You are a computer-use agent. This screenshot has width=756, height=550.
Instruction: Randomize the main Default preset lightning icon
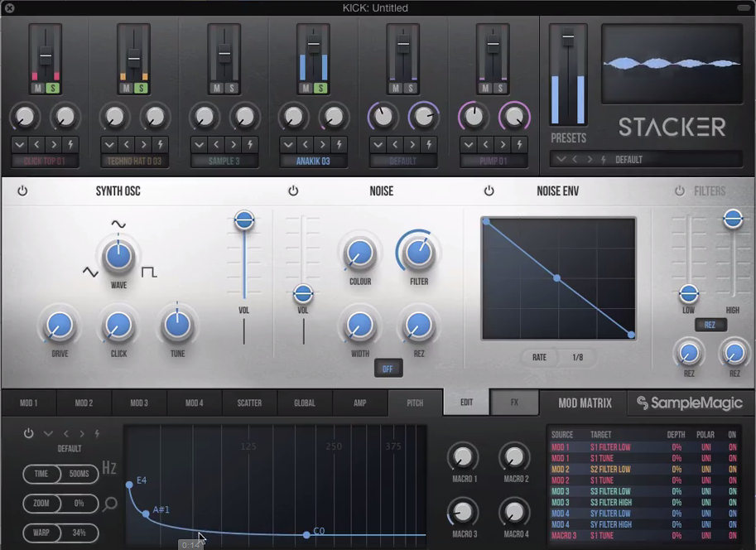tap(603, 159)
